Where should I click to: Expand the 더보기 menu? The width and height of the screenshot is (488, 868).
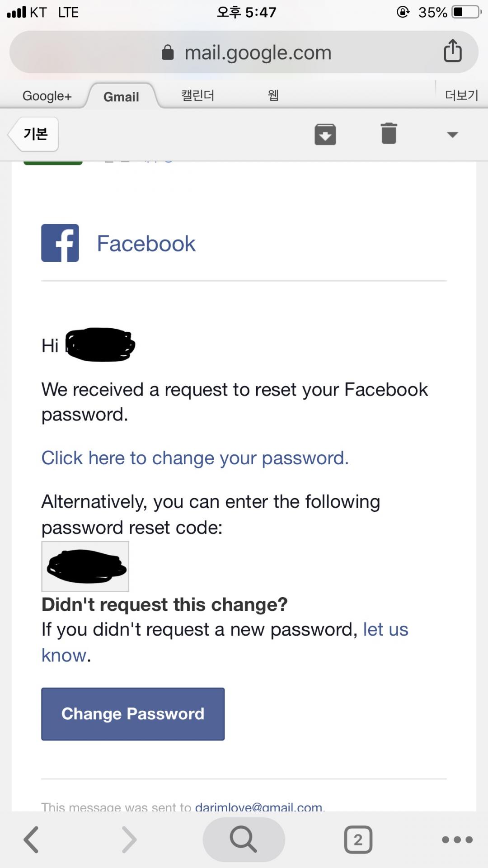461,95
